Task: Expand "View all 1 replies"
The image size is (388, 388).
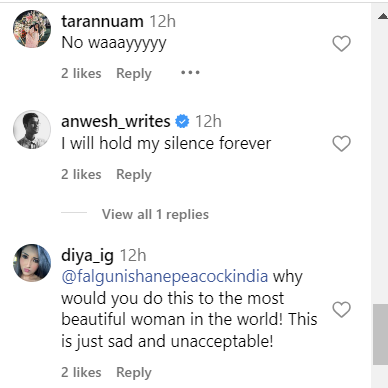Action: 155,214
